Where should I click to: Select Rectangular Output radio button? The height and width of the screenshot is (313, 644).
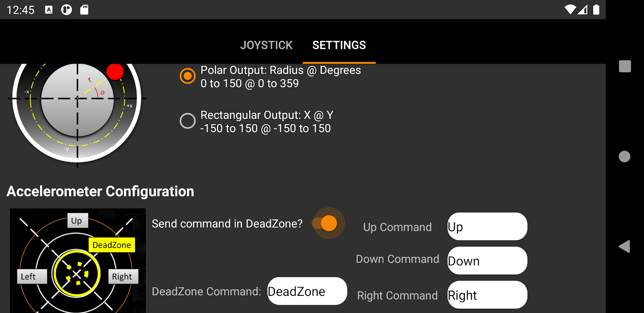tap(188, 121)
